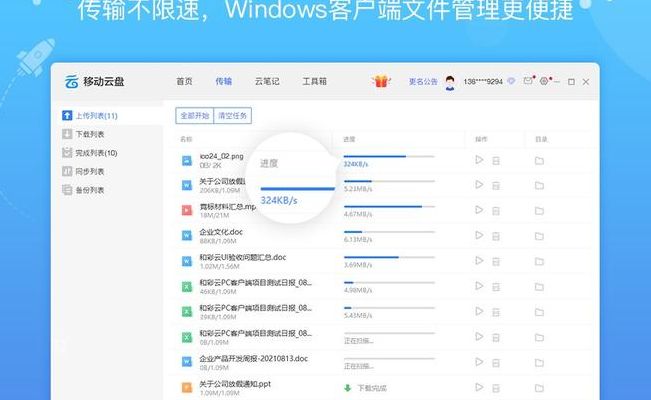Start the 4.98MB/s row upload

[479, 286]
